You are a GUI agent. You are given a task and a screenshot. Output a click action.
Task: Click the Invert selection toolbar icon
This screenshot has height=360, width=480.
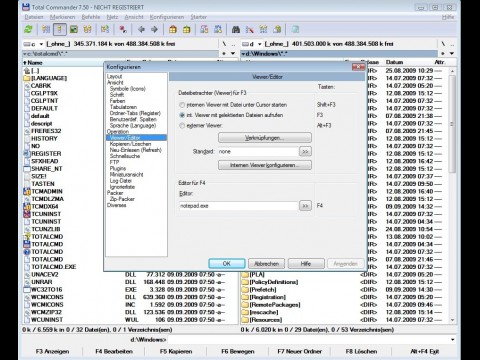105,30
